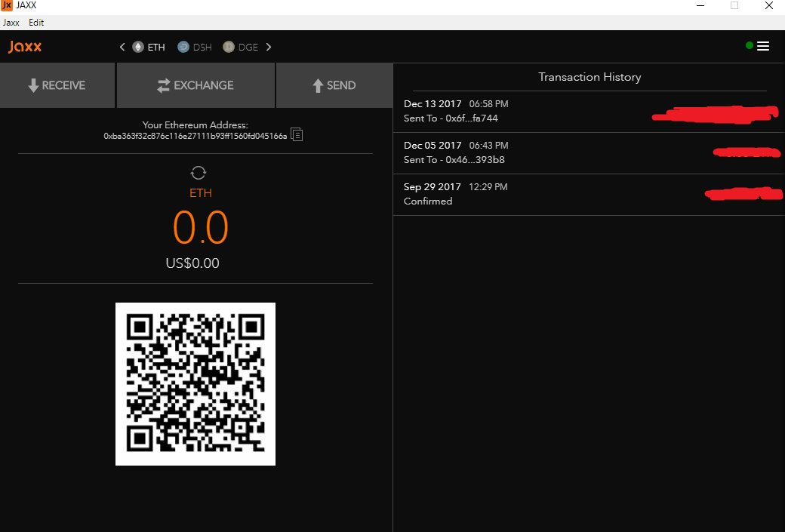Go to next coin with right chevron
The width and height of the screenshot is (785, 532).
click(269, 47)
